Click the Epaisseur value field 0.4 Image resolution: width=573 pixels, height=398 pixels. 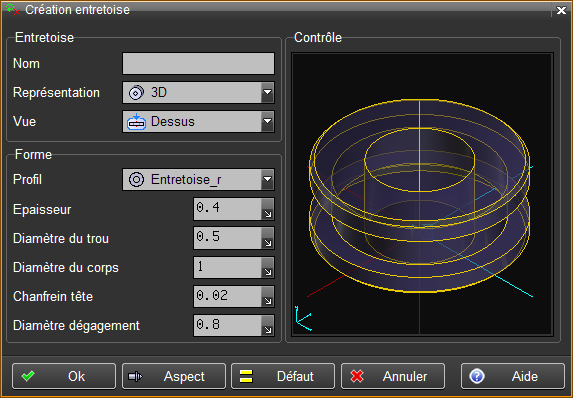click(x=227, y=209)
